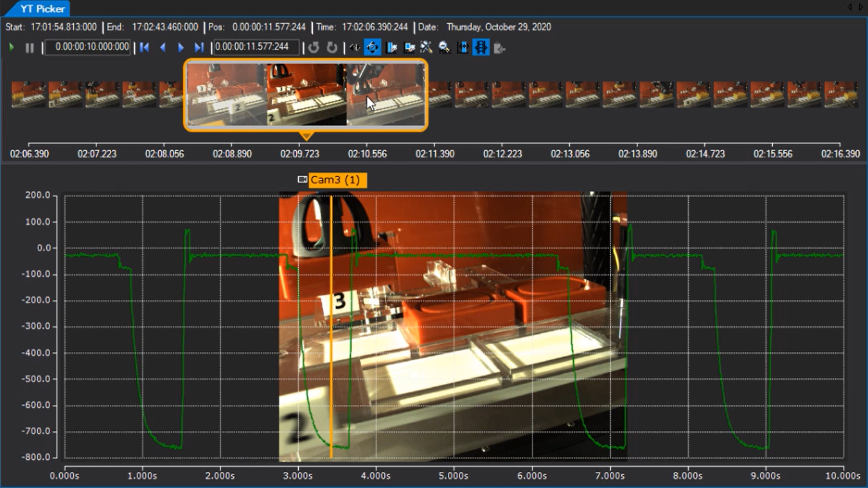Click the 02:12.223 timeline label

pos(502,154)
